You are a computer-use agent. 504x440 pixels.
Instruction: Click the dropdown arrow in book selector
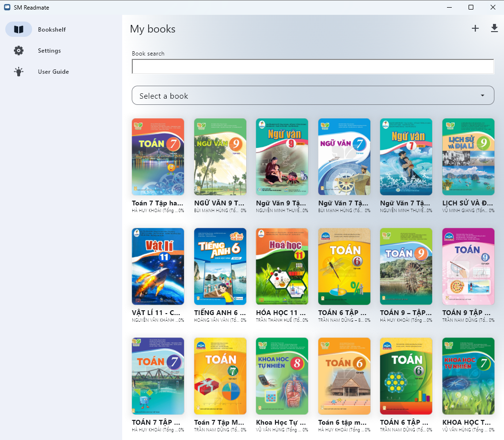(x=482, y=96)
